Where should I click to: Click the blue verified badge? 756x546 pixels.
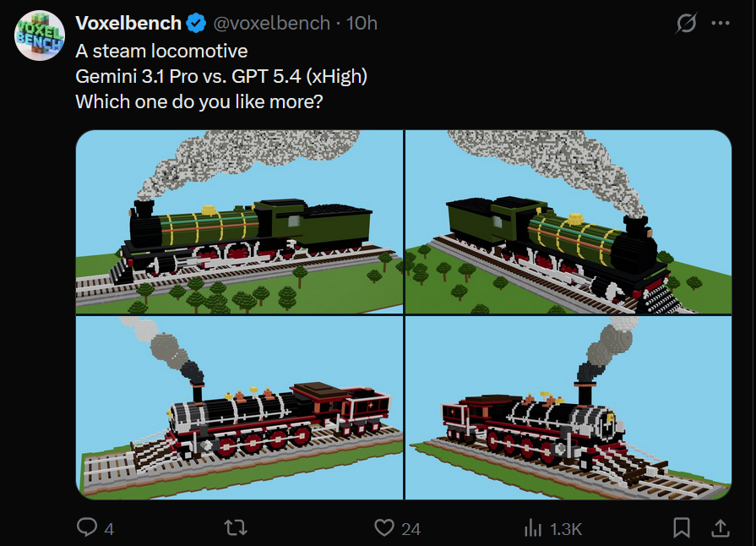[196, 23]
